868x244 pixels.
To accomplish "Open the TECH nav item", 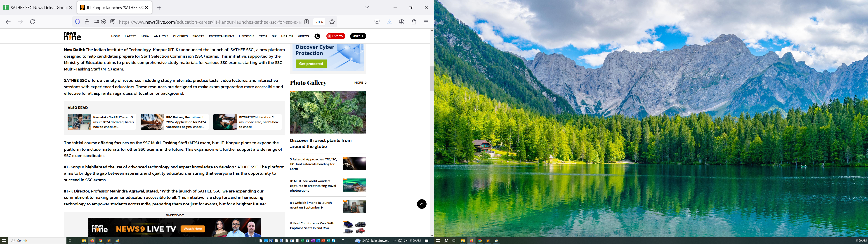I will [263, 36].
